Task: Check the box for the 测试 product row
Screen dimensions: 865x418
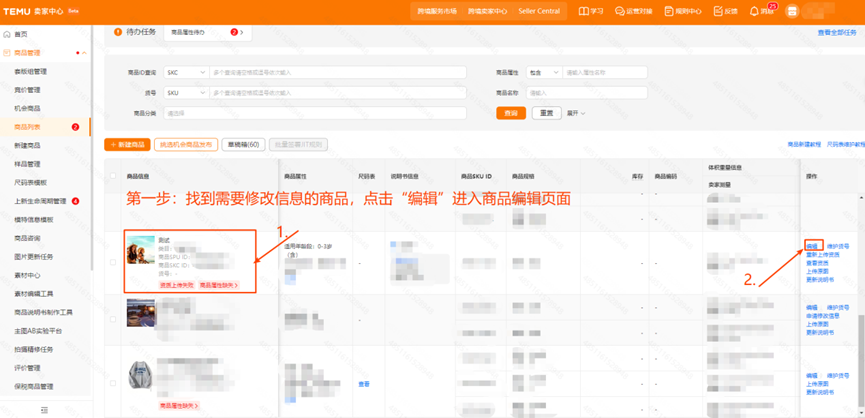Action: [x=113, y=263]
